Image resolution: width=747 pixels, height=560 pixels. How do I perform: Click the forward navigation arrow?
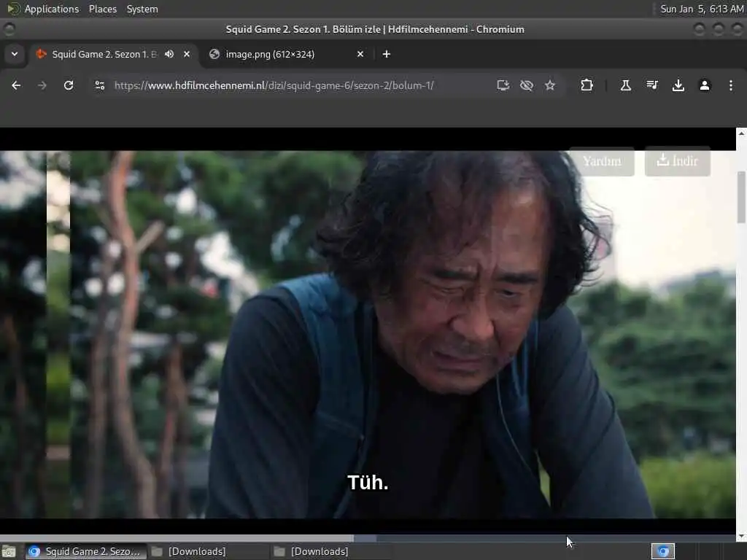(x=42, y=85)
